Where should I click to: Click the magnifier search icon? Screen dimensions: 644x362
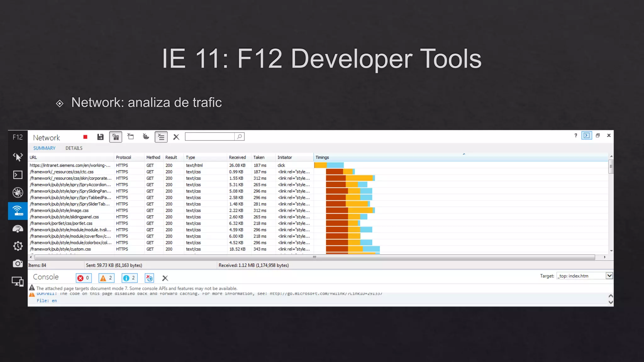(x=240, y=137)
